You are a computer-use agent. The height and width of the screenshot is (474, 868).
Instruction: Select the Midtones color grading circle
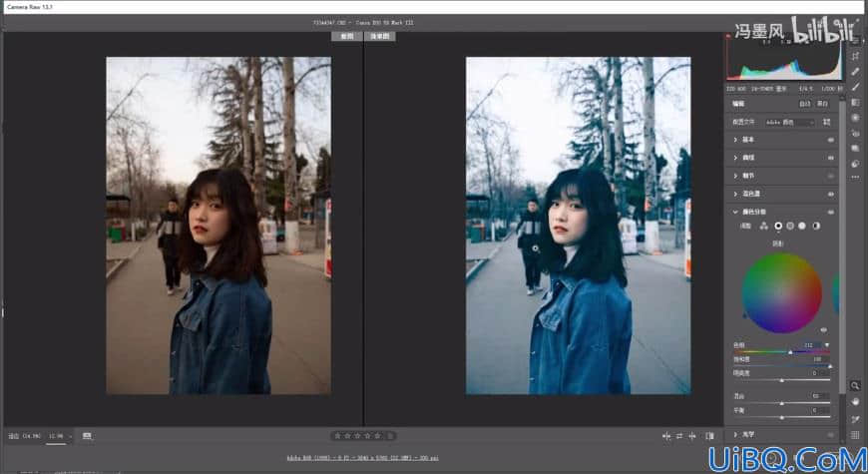[790, 226]
